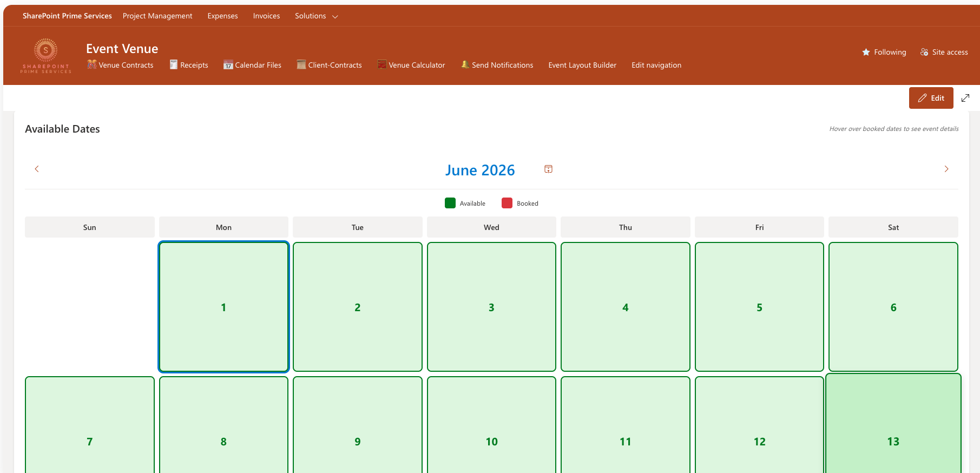Select June 12 date cell
Image resolution: width=980 pixels, height=473 pixels.
tap(759, 425)
